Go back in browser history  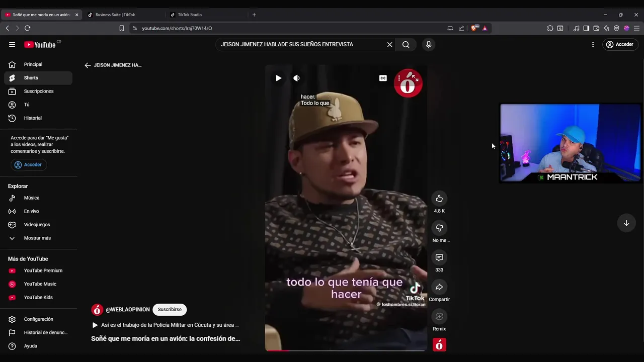7,28
